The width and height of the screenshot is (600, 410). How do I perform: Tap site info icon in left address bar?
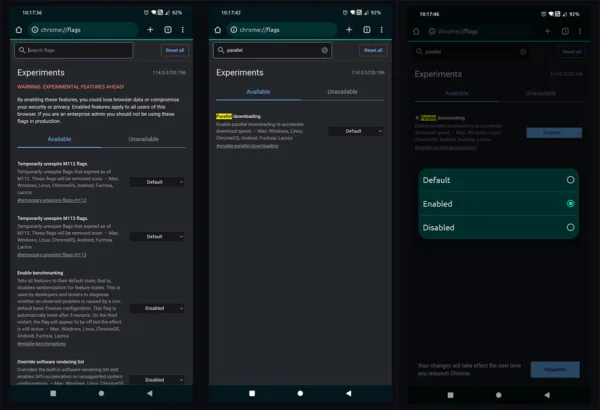click(35, 29)
